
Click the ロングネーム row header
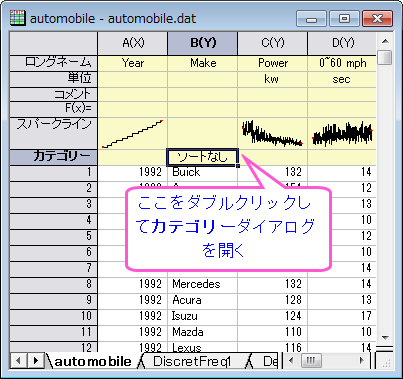click(x=54, y=63)
